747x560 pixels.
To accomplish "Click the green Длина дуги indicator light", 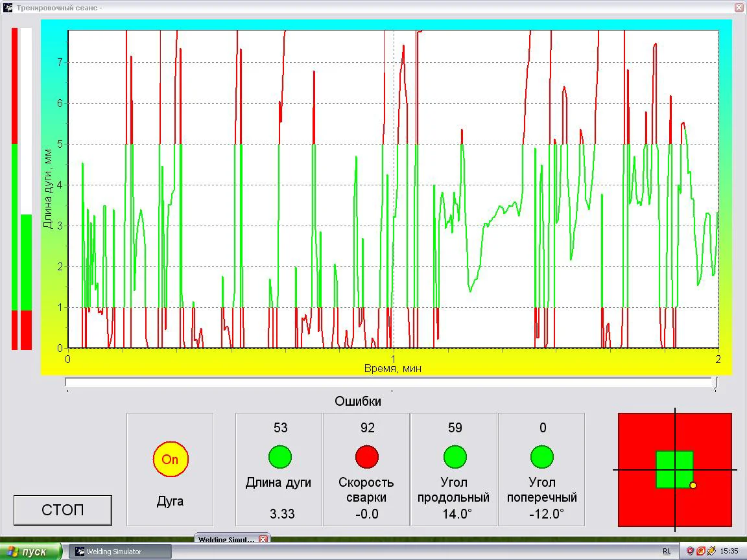I will pos(280,457).
